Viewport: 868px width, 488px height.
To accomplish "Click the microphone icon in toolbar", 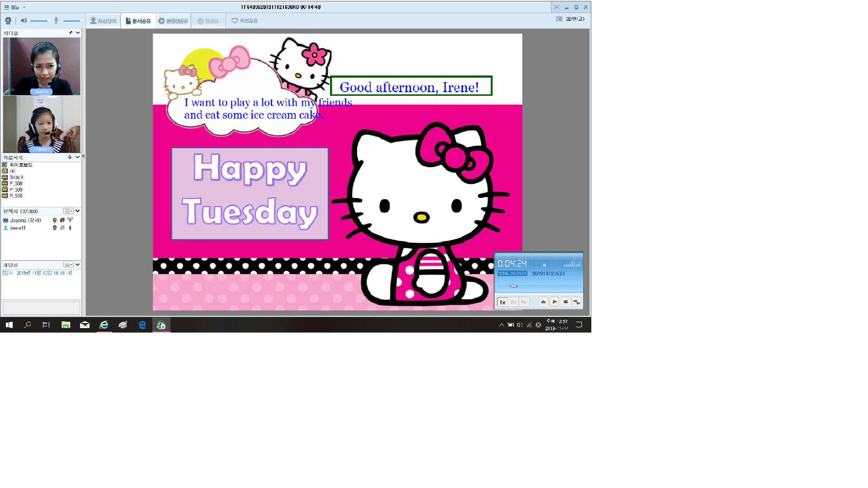I will tap(56, 21).
